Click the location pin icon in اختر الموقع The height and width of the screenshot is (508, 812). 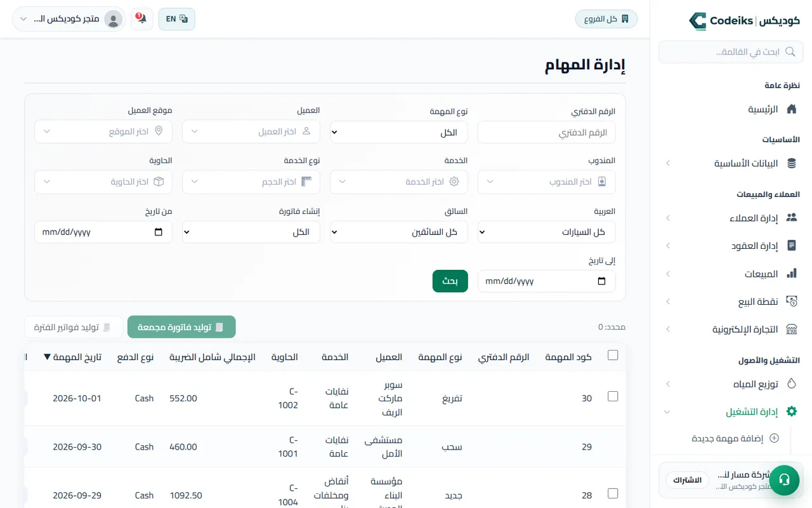point(159,131)
